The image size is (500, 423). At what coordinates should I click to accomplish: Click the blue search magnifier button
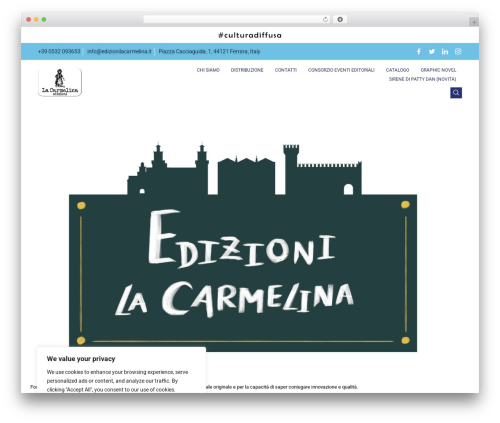click(x=456, y=93)
